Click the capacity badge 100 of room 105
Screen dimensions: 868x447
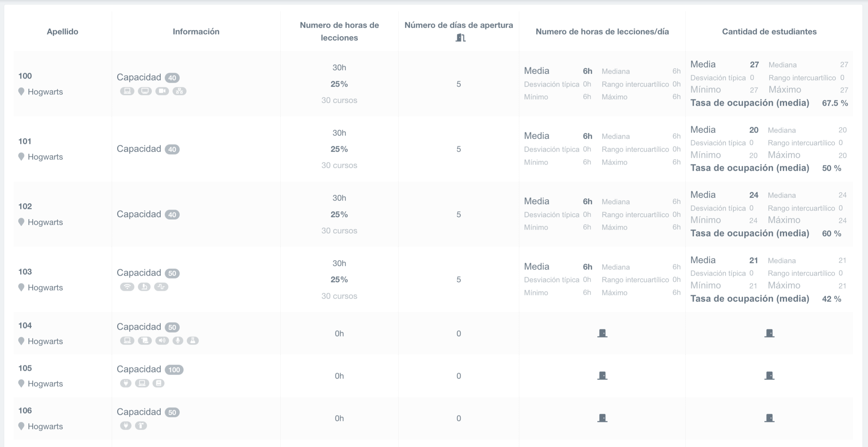(x=174, y=370)
